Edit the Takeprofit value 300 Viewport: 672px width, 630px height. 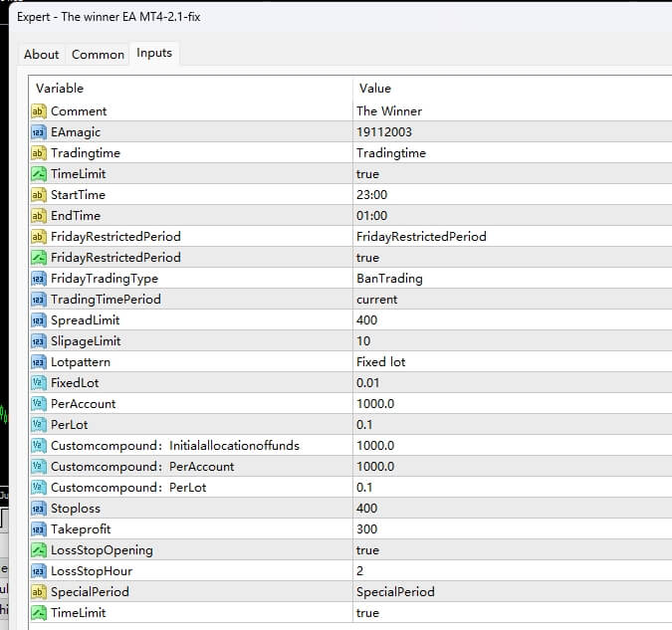(x=512, y=529)
